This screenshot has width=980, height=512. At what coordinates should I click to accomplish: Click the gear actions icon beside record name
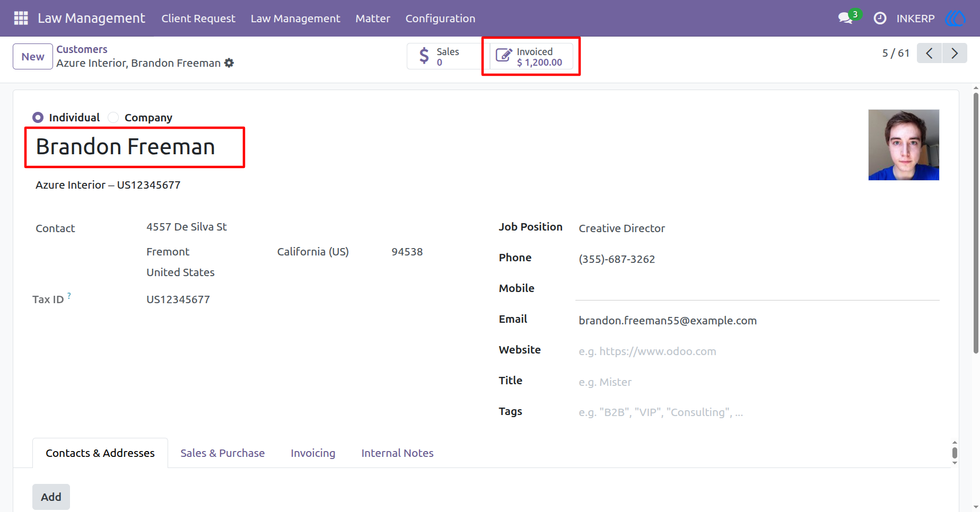coord(229,63)
